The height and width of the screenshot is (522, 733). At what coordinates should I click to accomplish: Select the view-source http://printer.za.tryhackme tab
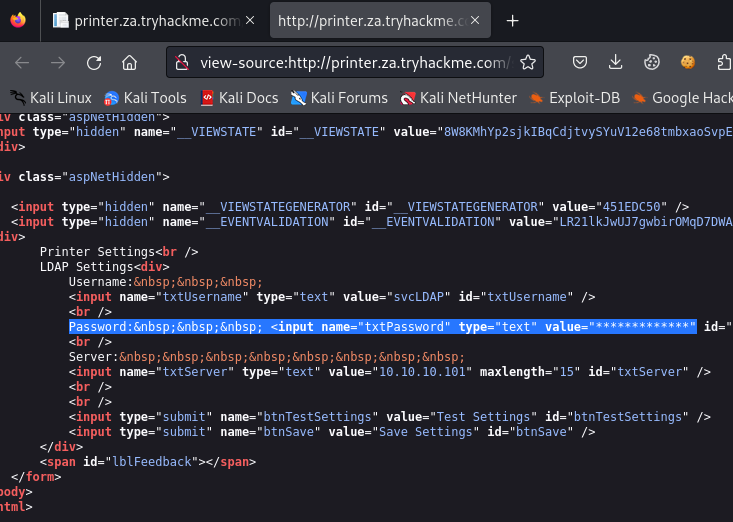click(380, 21)
